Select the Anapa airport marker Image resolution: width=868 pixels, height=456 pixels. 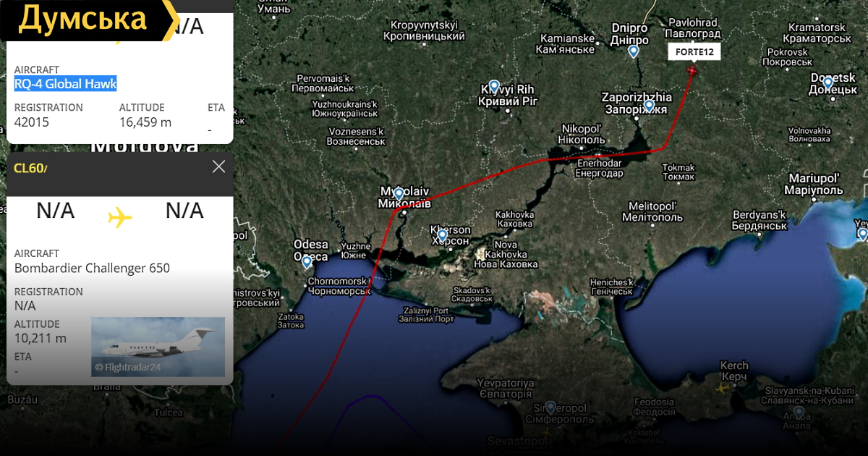[798, 413]
